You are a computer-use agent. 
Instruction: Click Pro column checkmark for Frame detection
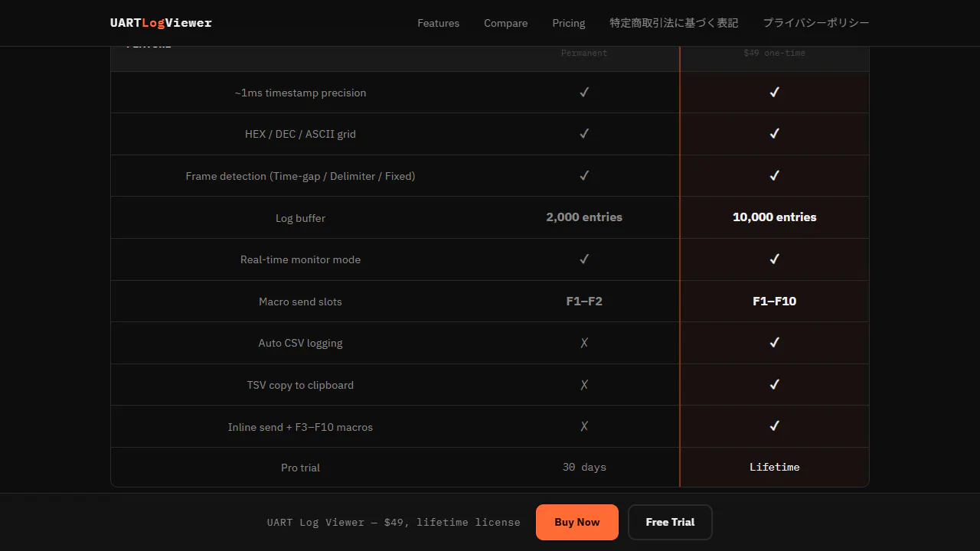pos(774,175)
